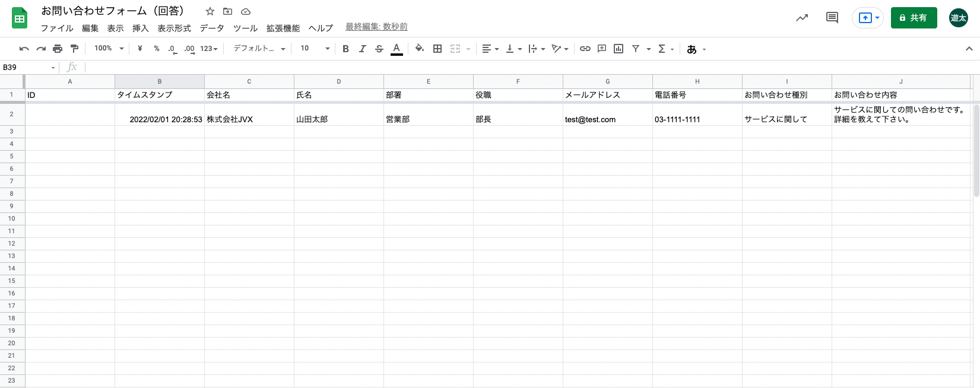Screen dimensions: 980x388
Task: Click the Google Sheets home icon
Action: (x=20, y=18)
